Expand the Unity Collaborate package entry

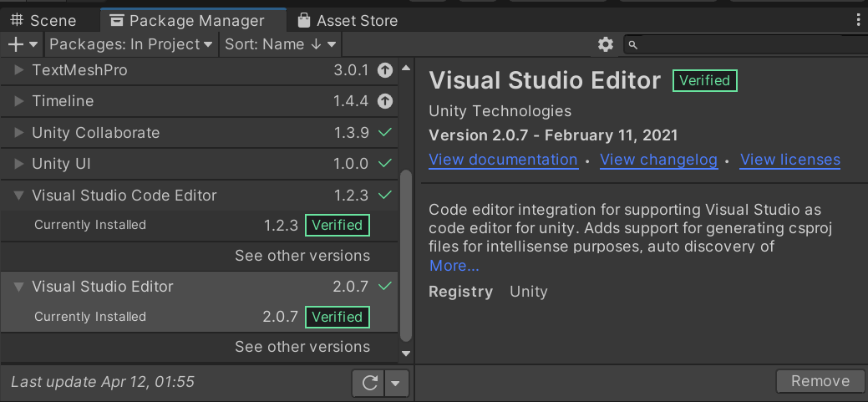tap(19, 133)
